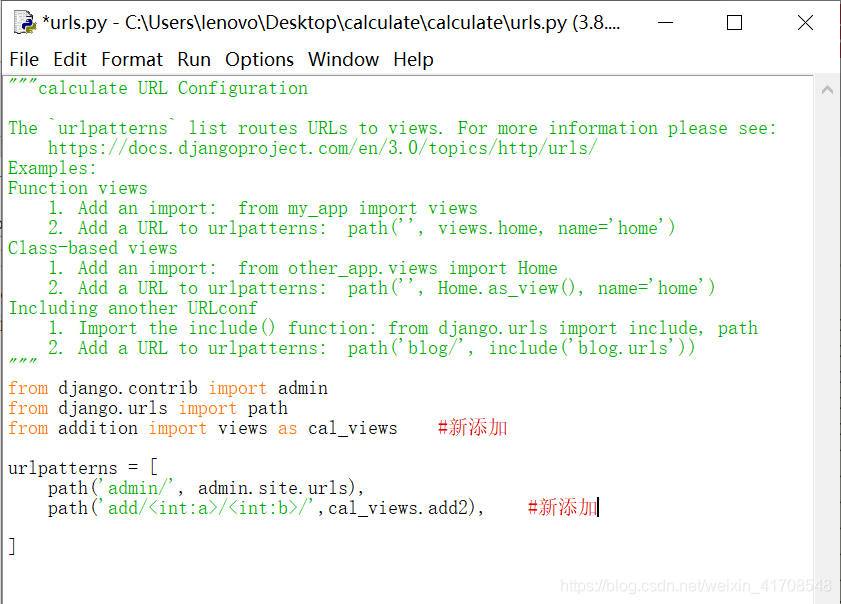Click the path('blog/', include('blog.urls')) example
The image size is (841, 604).
tap(521, 349)
